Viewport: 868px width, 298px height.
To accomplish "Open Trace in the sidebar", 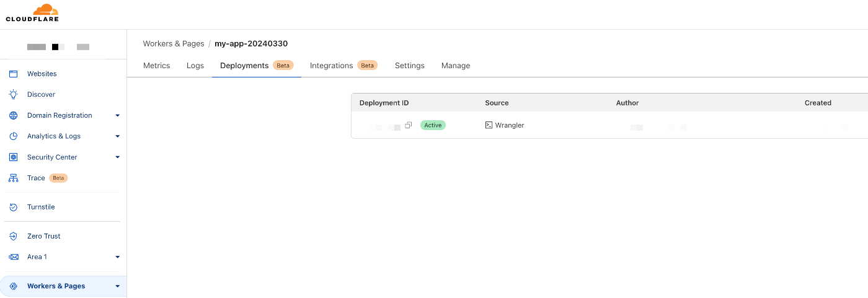I will point(36,178).
